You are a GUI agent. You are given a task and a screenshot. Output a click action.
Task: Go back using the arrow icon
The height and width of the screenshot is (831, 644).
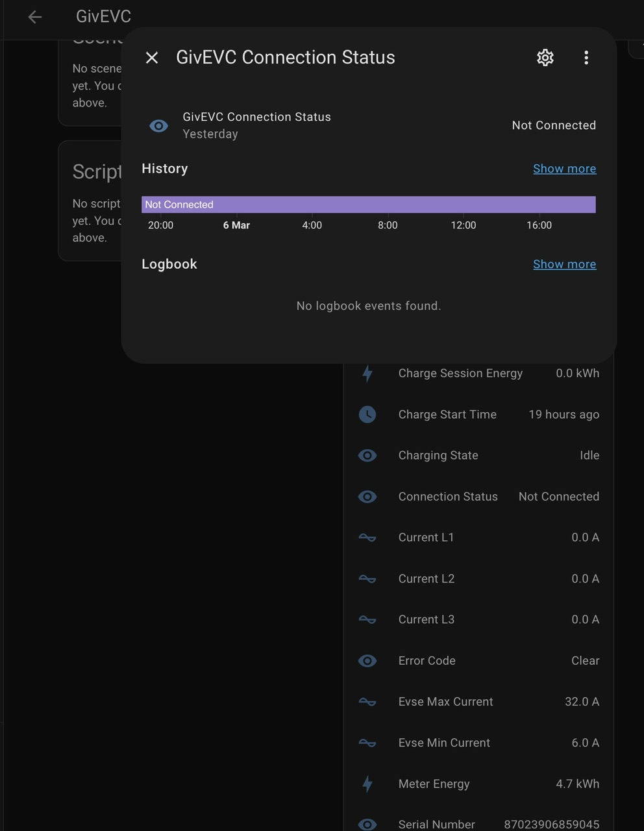pos(35,17)
